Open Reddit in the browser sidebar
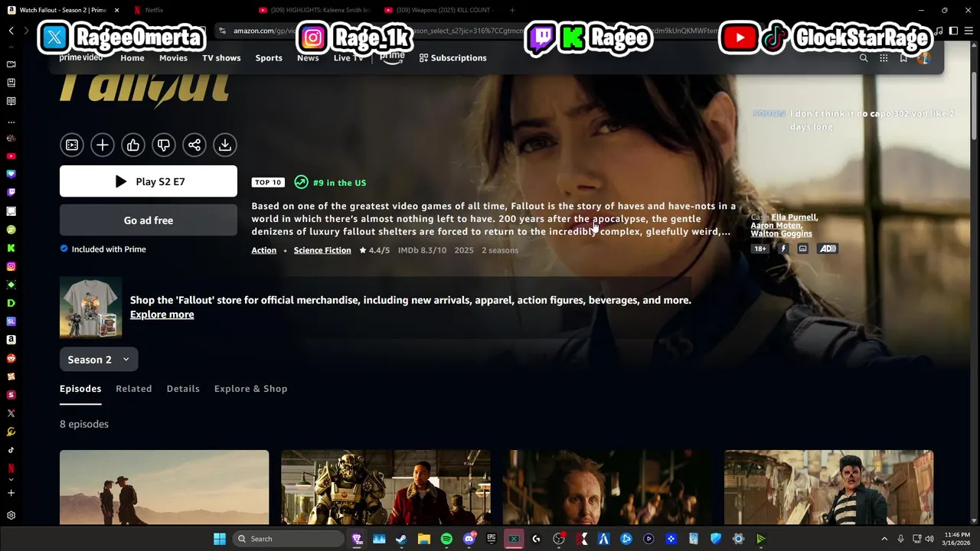 pyautogui.click(x=11, y=358)
